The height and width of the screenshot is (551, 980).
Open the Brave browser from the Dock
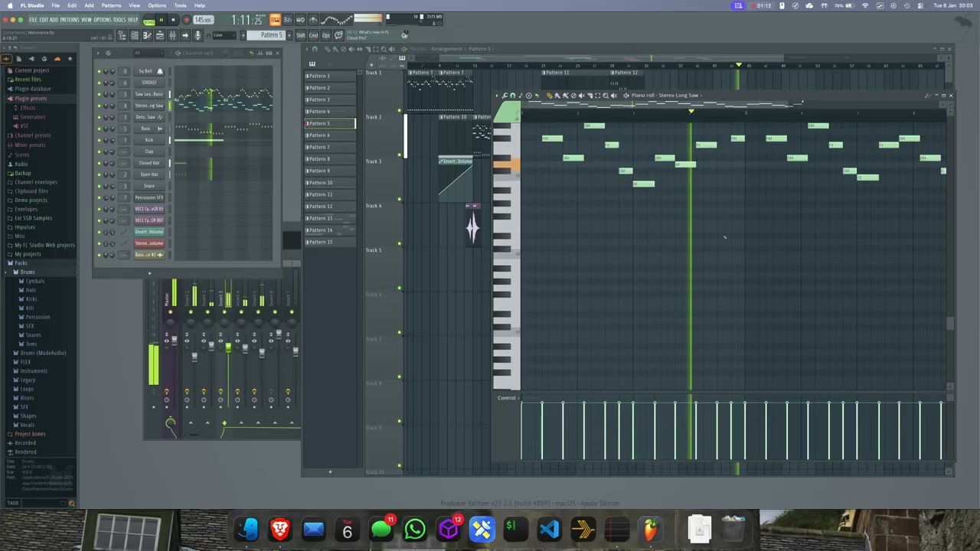279,529
